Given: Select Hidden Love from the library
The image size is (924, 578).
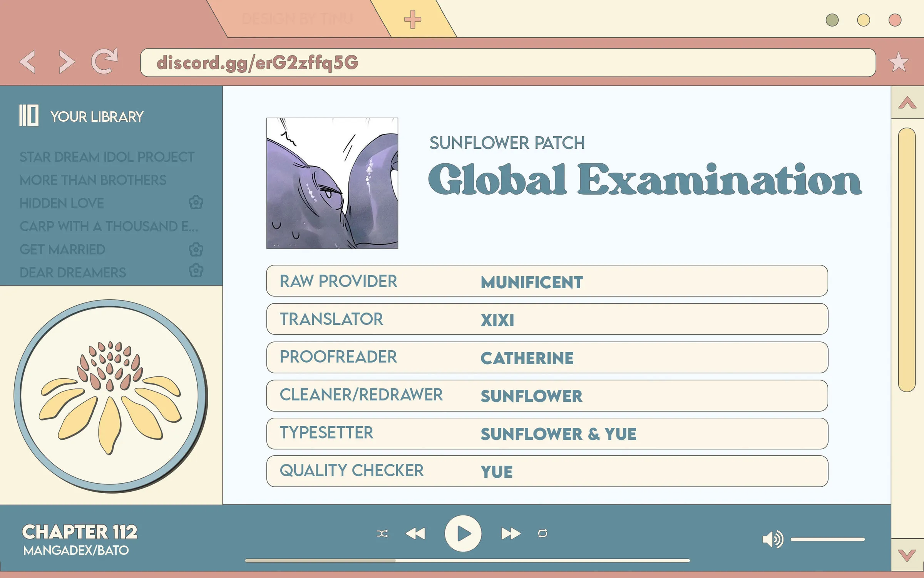Looking at the screenshot, I should click(x=62, y=203).
